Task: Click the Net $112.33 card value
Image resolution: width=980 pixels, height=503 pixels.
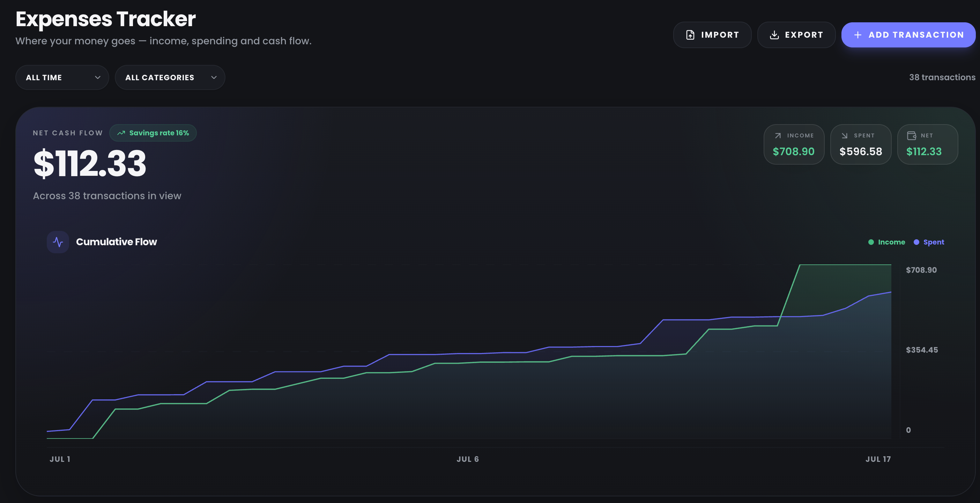Action: 924,152
